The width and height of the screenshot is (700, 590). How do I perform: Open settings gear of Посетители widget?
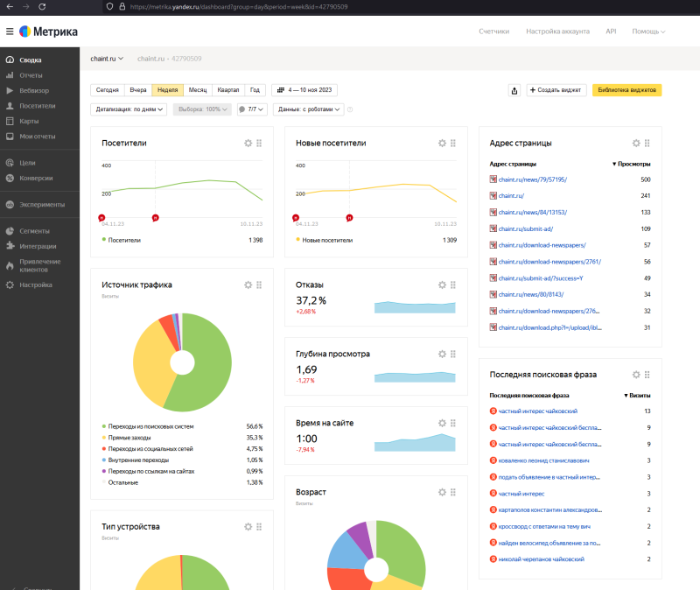coord(248,143)
